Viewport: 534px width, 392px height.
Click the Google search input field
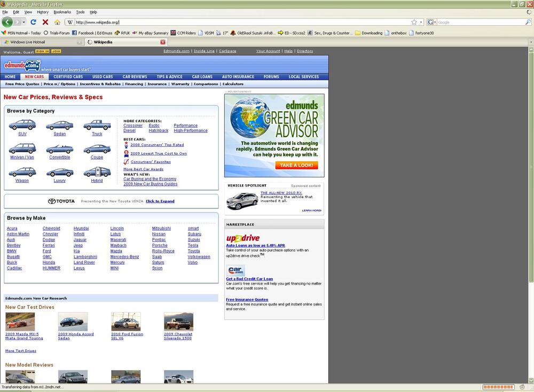click(481, 22)
